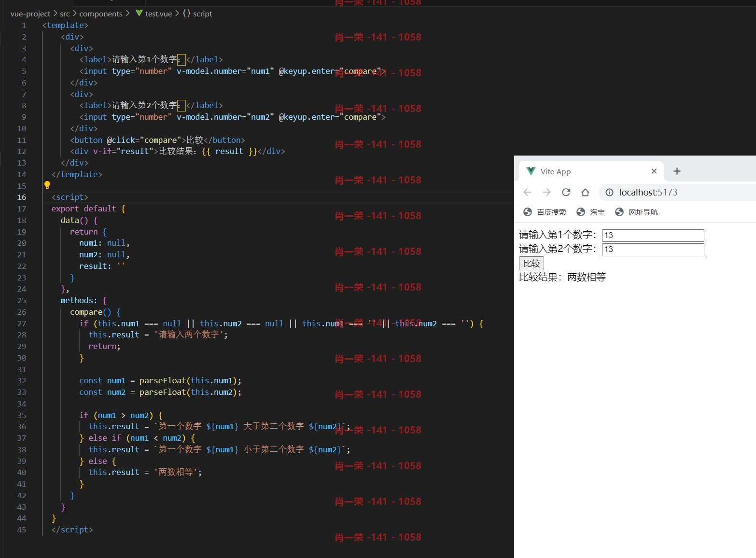Viewport: 756px width, 558px height.
Task: Click 'const num2' declaration on line 33
Action: [x=102, y=392]
